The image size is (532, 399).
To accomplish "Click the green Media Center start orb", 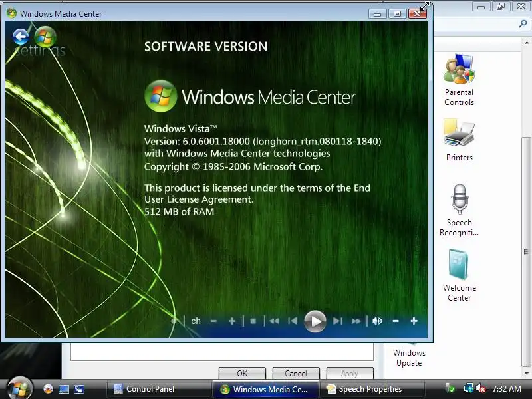I will [45, 37].
